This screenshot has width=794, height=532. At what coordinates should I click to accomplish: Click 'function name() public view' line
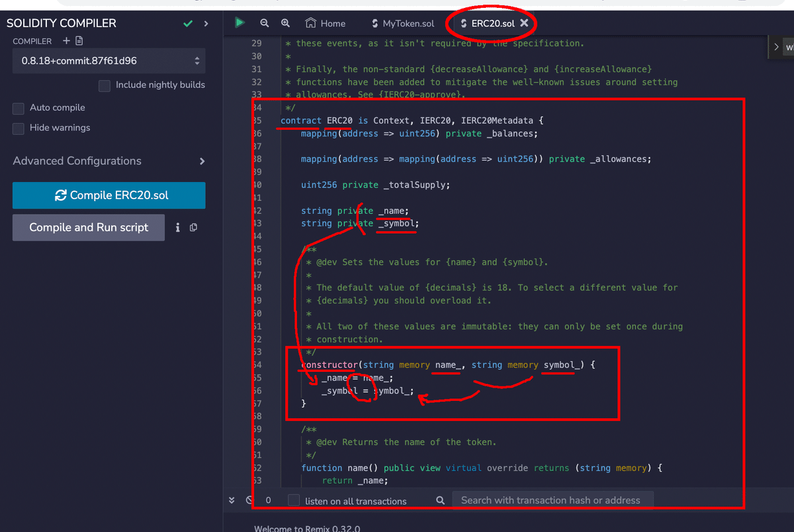coord(482,468)
